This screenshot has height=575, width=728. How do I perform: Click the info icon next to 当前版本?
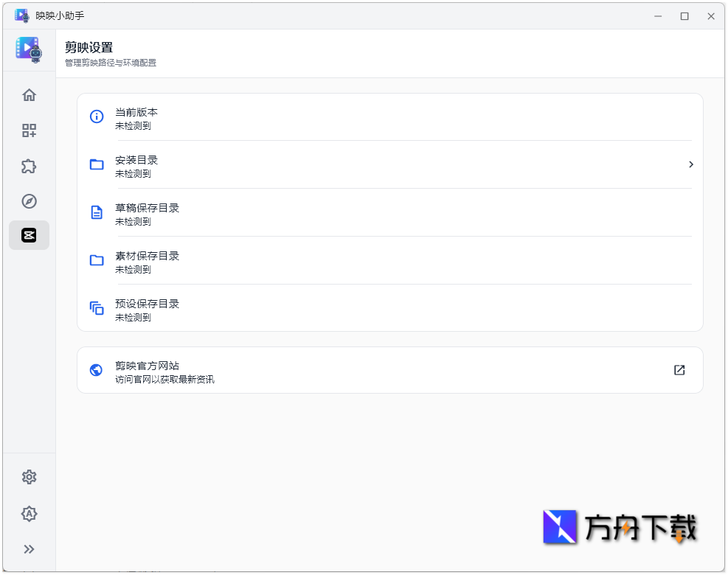(97, 116)
